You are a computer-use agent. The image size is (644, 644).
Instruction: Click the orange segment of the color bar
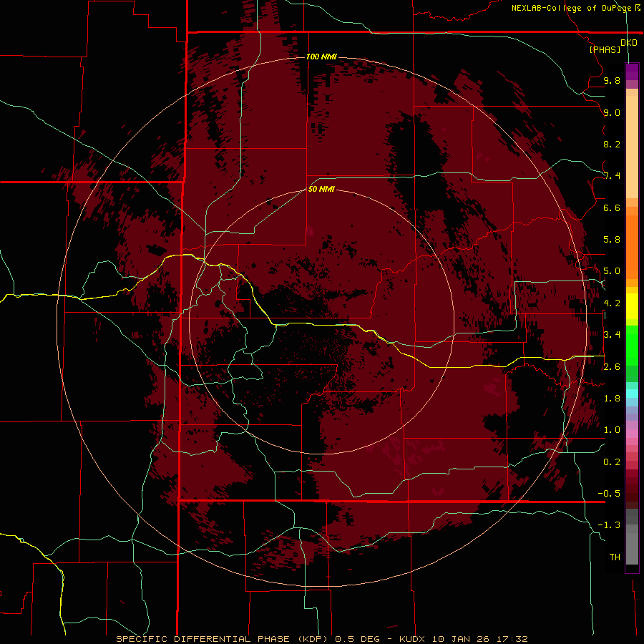coord(632,246)
